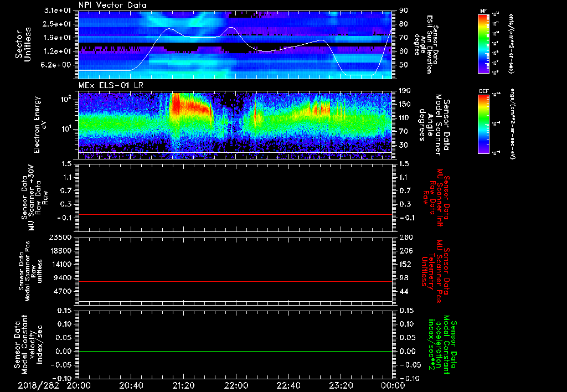Click the 206 Telemetry axis tick label
The image size is (567, 392).
coord(406,251)
